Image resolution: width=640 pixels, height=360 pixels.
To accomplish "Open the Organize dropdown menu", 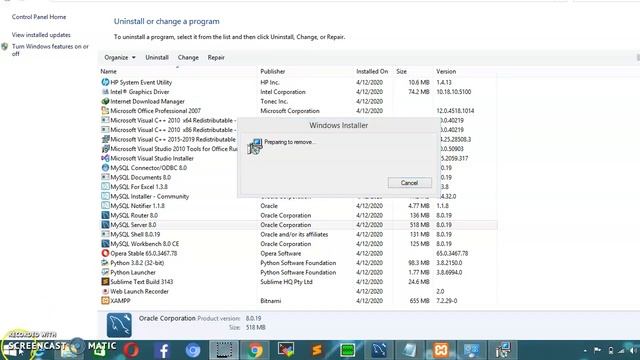I will tap(120, 58).
